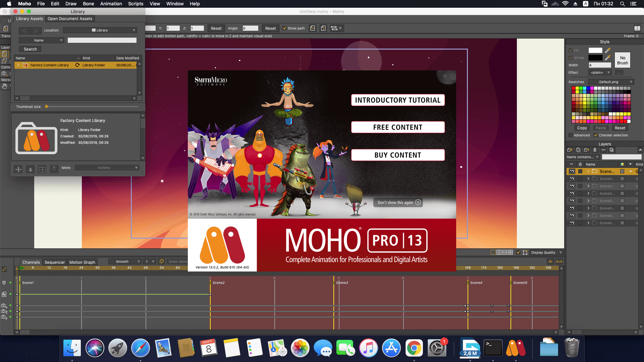The image size is (644, 362).
Task: Delete the selected layer via trash icon
Action: 595,150
